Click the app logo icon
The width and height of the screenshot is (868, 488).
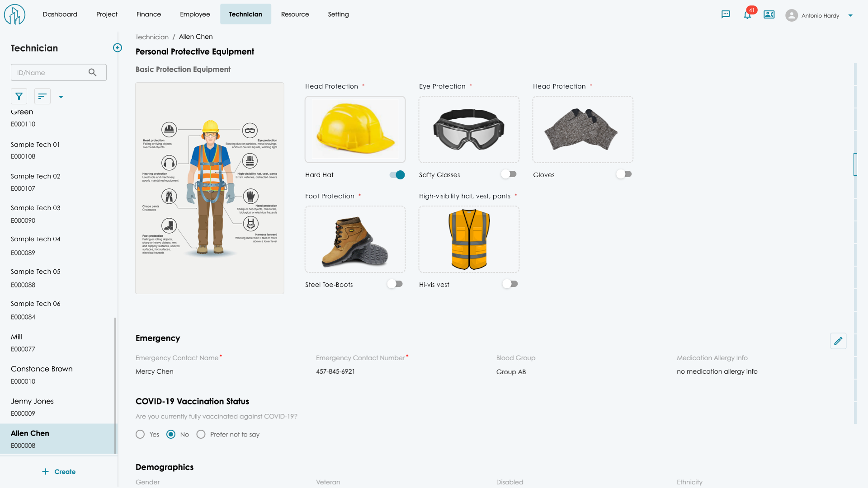(14, 14)
